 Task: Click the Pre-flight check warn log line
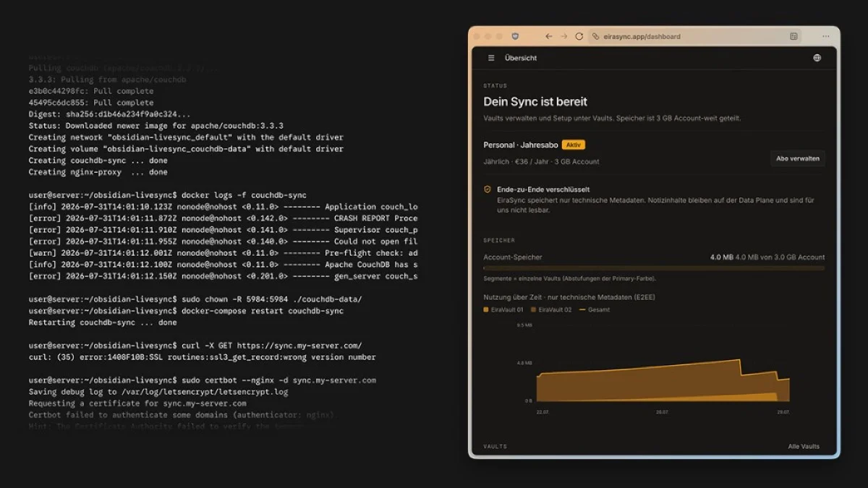click(x=223, y=253)
